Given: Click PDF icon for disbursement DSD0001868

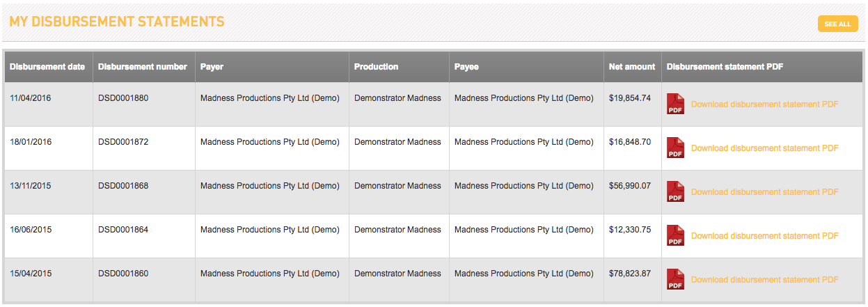Looking at the screenshot, I should click(675, 192).
